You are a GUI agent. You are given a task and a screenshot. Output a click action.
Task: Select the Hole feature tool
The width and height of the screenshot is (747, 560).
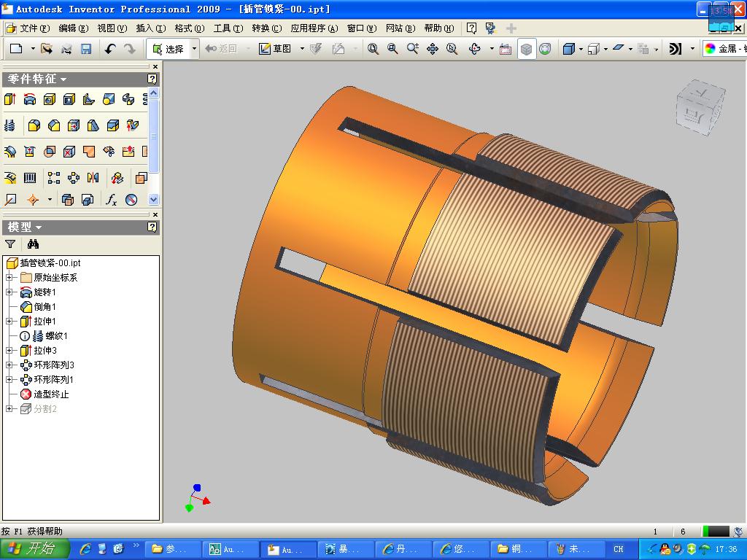(x=49, y=100)
